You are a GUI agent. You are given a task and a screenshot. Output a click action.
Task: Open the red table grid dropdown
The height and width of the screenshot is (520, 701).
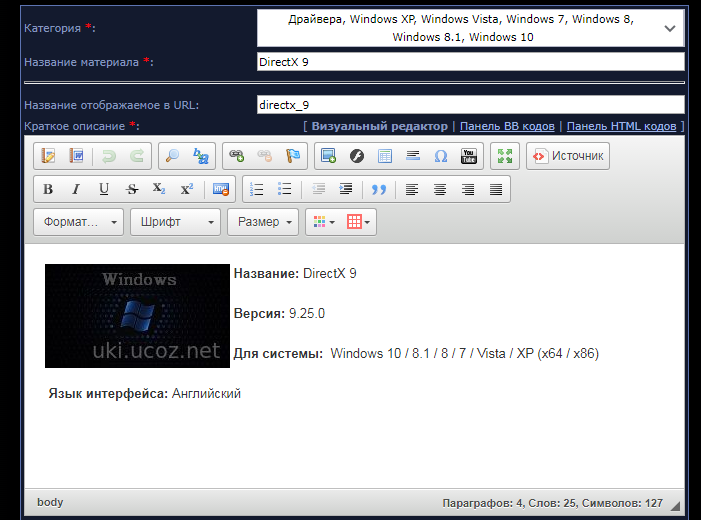pos(359,222)
